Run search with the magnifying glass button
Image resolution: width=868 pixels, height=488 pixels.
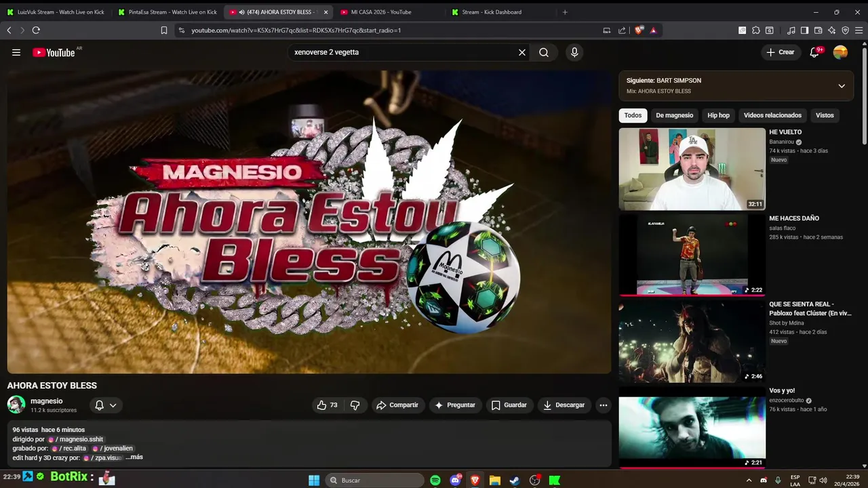click(544, 52)
